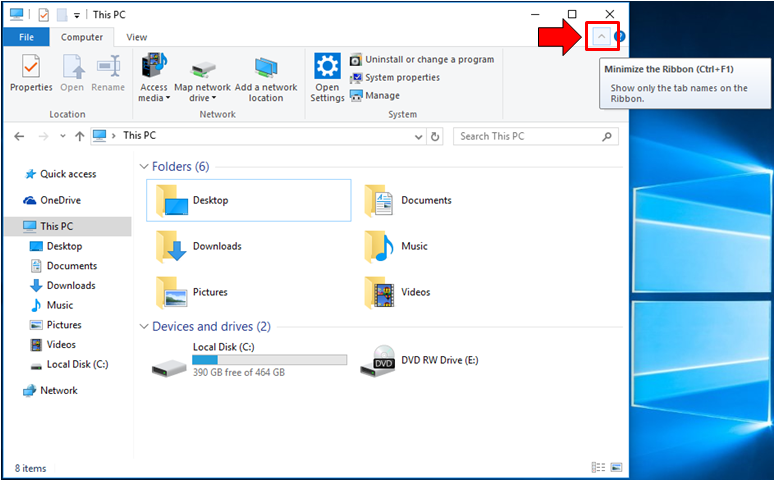Collapse the Folders (6) group
Viewport: 775px width, 481px height.
144,167
